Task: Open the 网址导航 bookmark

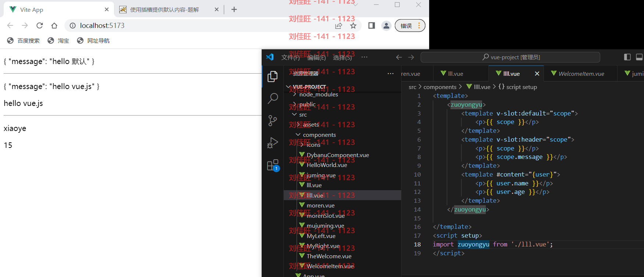Action: [x=93, y=40]
